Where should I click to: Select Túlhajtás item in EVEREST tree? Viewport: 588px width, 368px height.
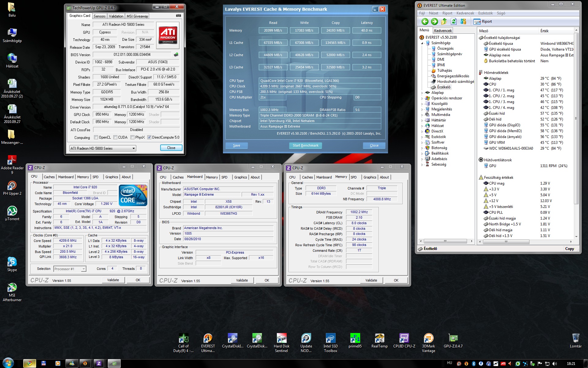pos(444,71)
